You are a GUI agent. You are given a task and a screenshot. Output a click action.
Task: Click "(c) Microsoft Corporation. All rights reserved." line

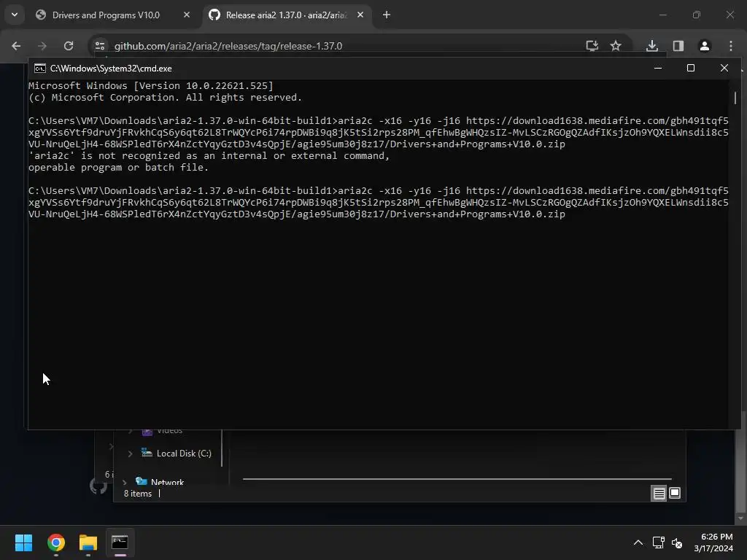point(165,97)
